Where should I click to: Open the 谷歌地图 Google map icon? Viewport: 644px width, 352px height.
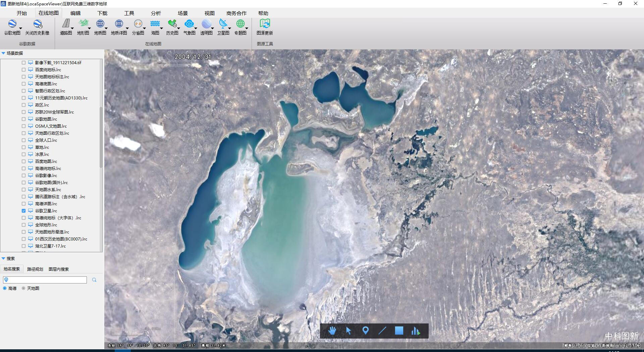coord(12,24)
